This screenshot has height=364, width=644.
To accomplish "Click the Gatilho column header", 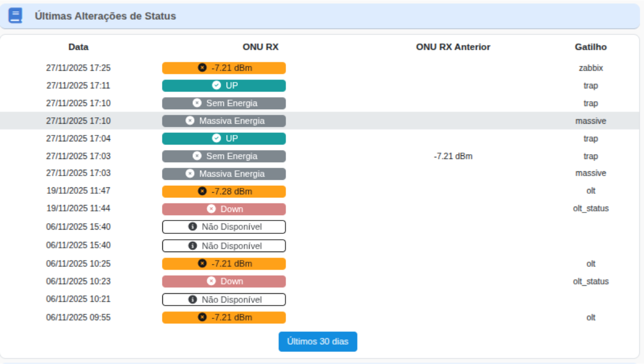I will point(590,47).
